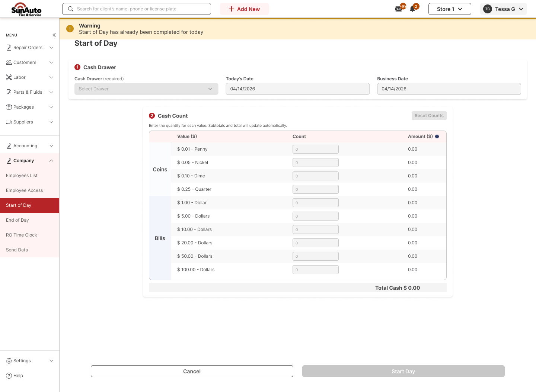Click the $100.00 Dollars count input
The height and width of the screenshot is (392, 536).
316,270
